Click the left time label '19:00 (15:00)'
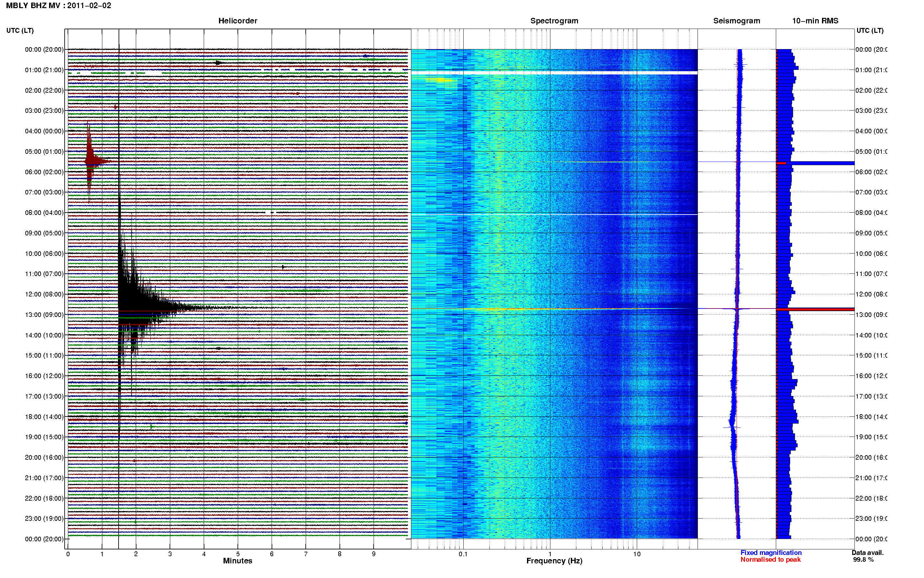The height and width of the screenshot is (578, 924). 44,437
